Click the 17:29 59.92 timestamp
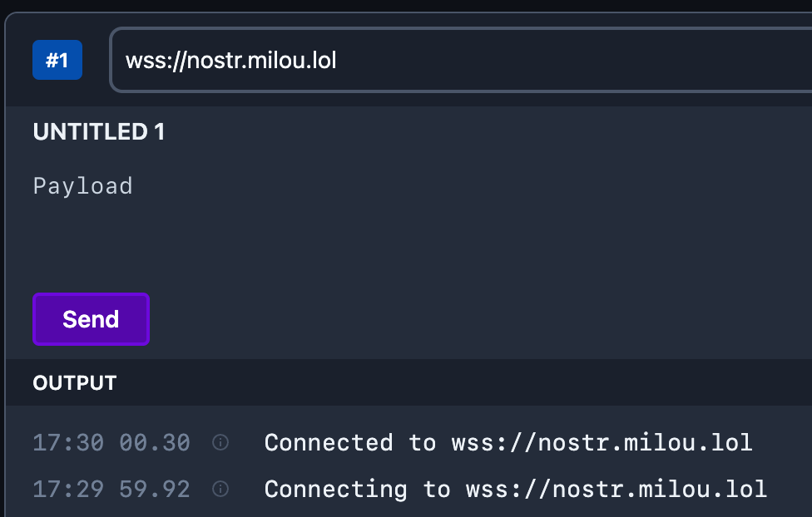The image size is (812, 517). pos(111,490)
